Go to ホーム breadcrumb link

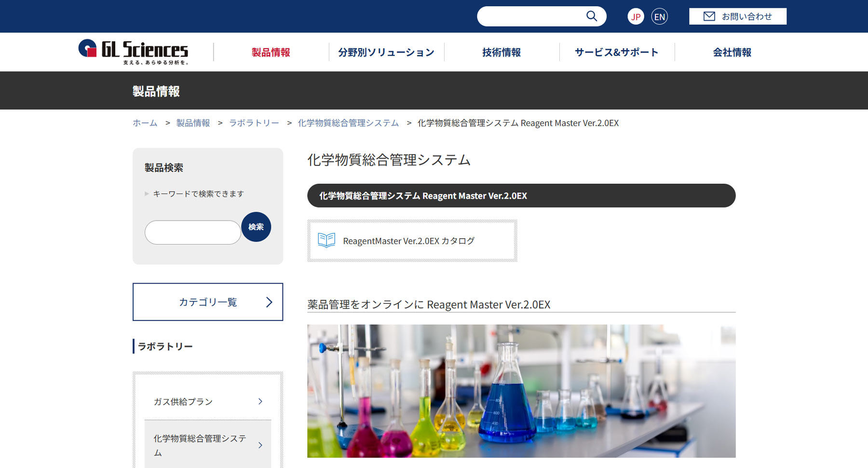145,123
